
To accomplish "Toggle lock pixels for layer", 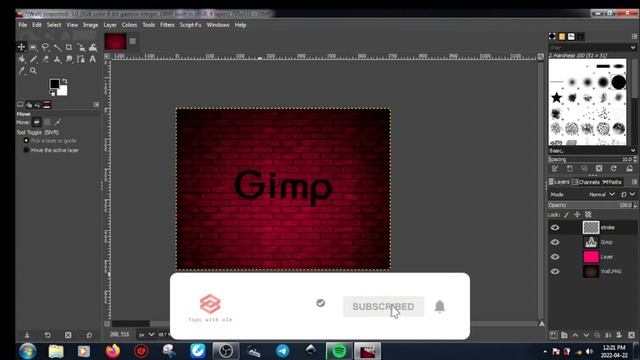I will tap(567, 214).
